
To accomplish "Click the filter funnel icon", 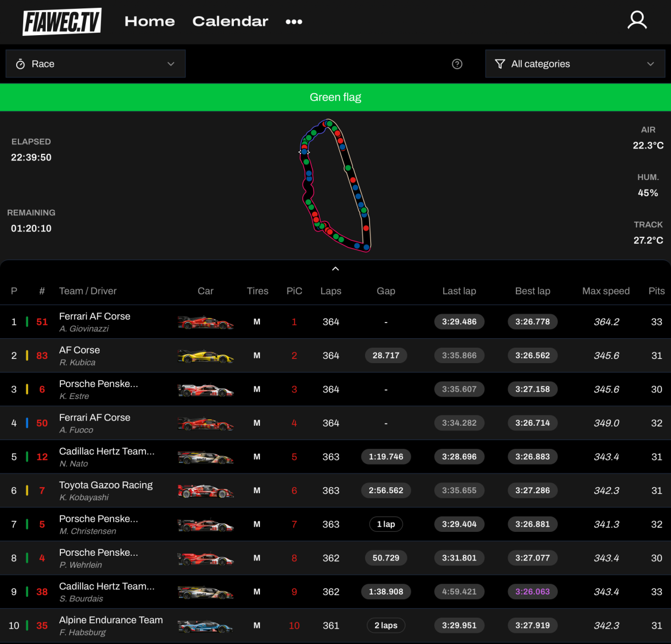I will pyautogui.click(x=500, y=64).
